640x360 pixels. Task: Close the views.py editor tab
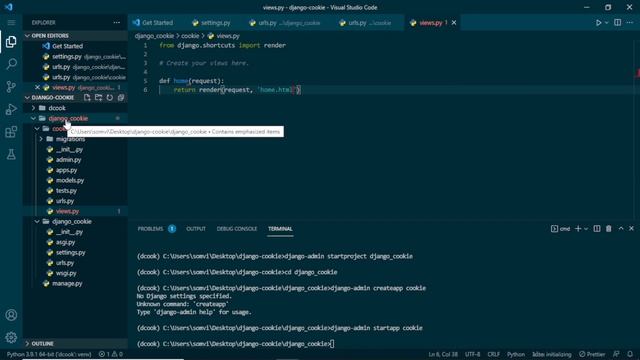pos(454,22)
